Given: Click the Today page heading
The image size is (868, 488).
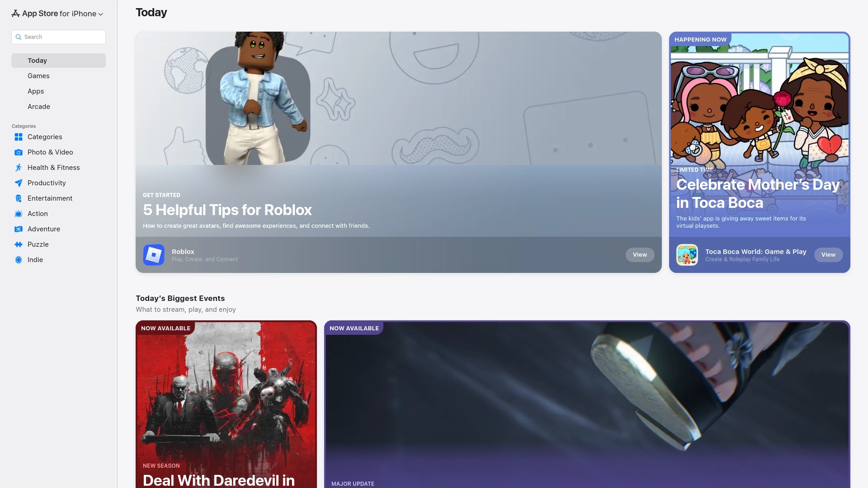Looking at the screenshot, I should click(x=151, y=13).
